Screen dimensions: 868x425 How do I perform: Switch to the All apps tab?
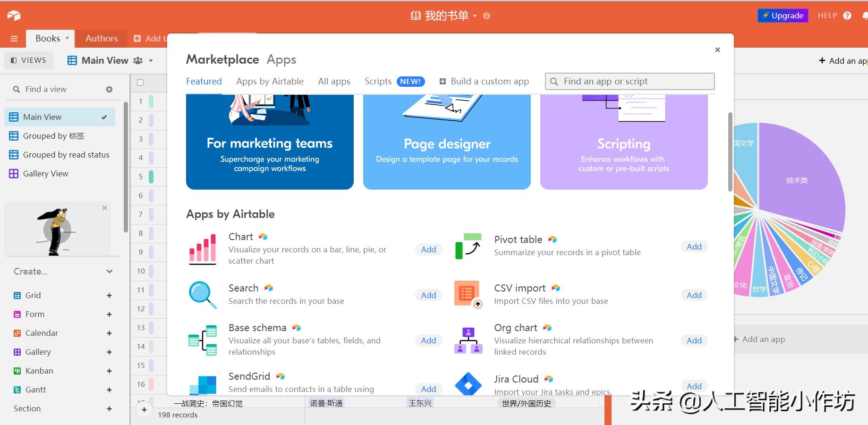tap(334, 81)
